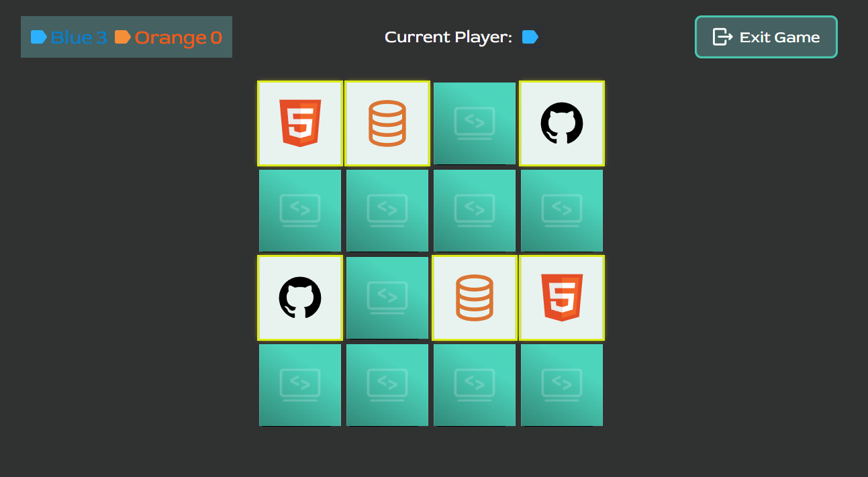Flip third card in second row

475,211
